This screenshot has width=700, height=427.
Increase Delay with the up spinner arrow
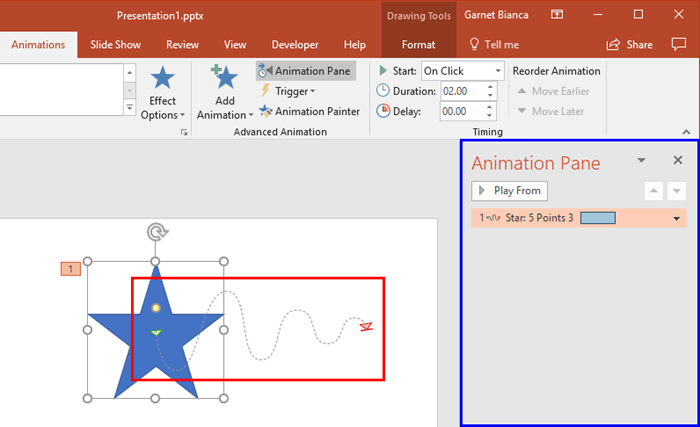tap(490, 107)
